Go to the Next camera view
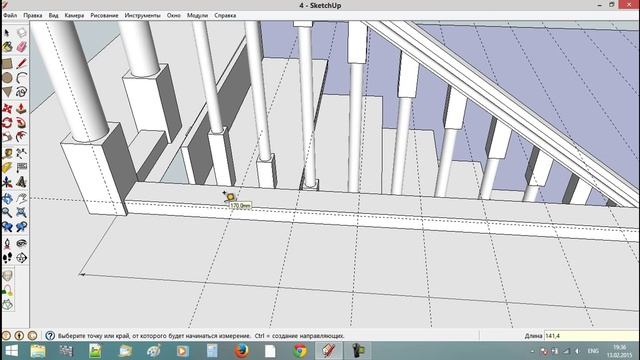The height and width of the screenshot is (360, 640). [x=22, y=227]
